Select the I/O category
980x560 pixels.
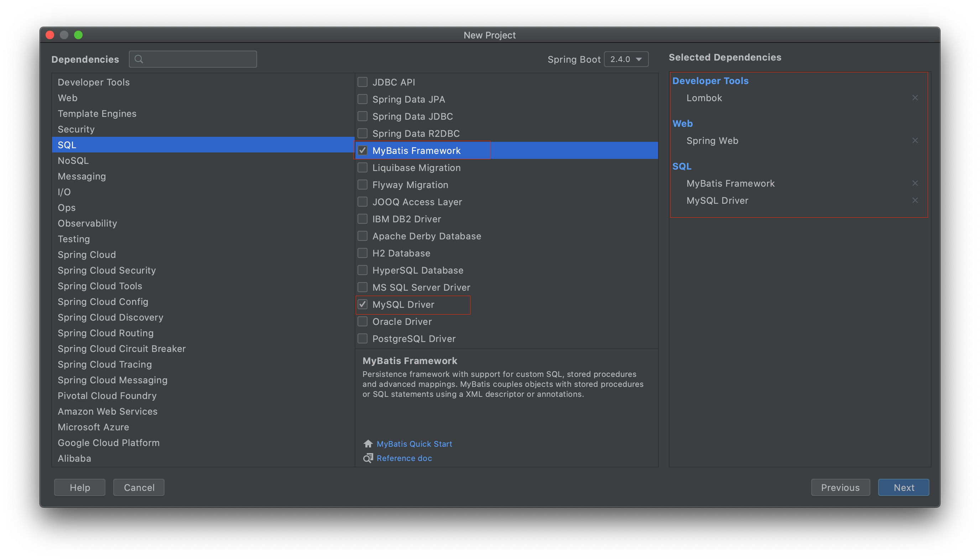(x=203, y=192)
